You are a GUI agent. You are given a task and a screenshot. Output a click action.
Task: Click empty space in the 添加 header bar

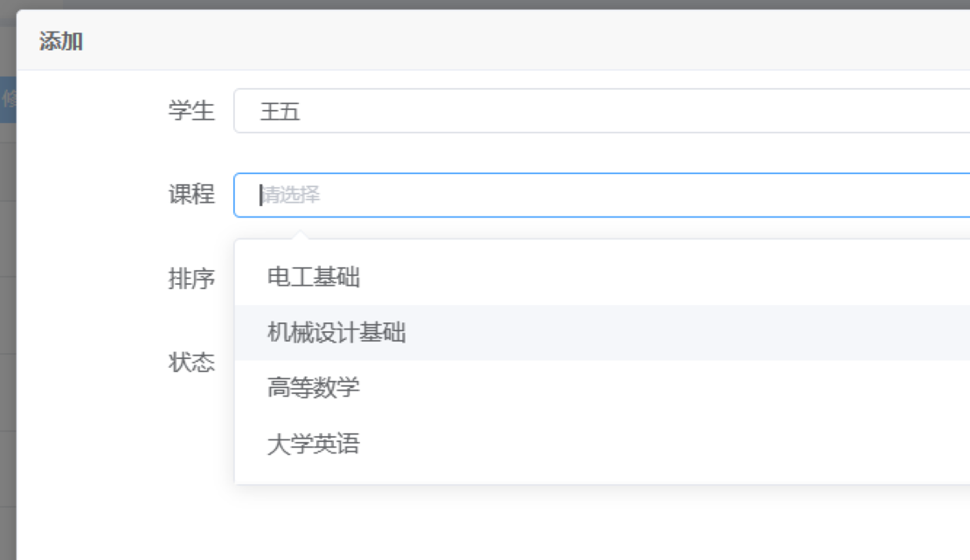pyautogui.click(x=524, y=41)
